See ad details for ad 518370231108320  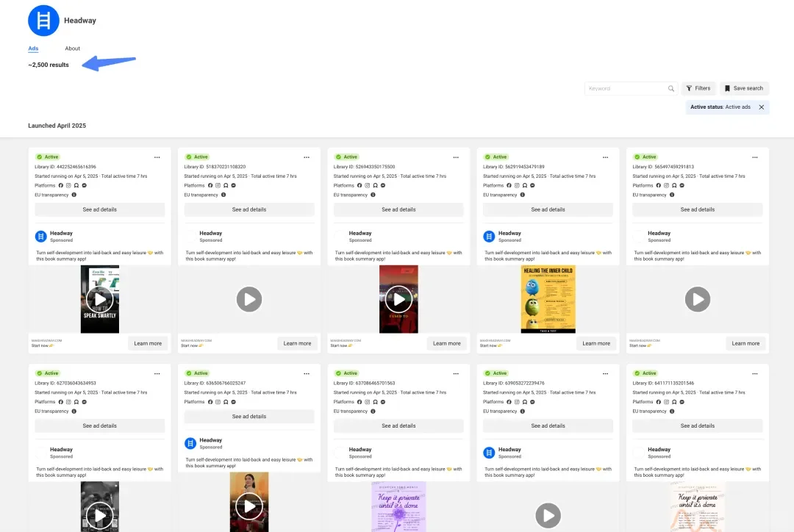249,209
